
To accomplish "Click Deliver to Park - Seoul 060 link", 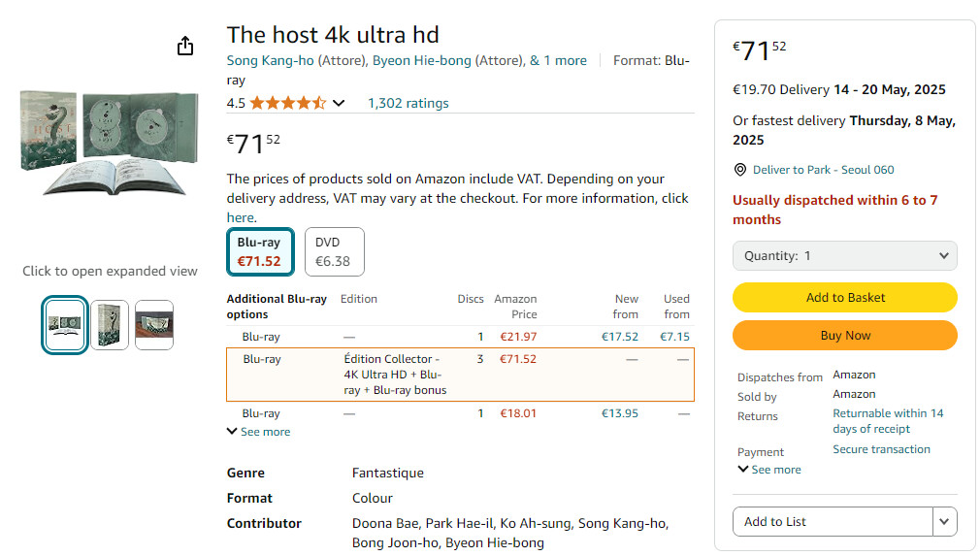I will (823, 170).
